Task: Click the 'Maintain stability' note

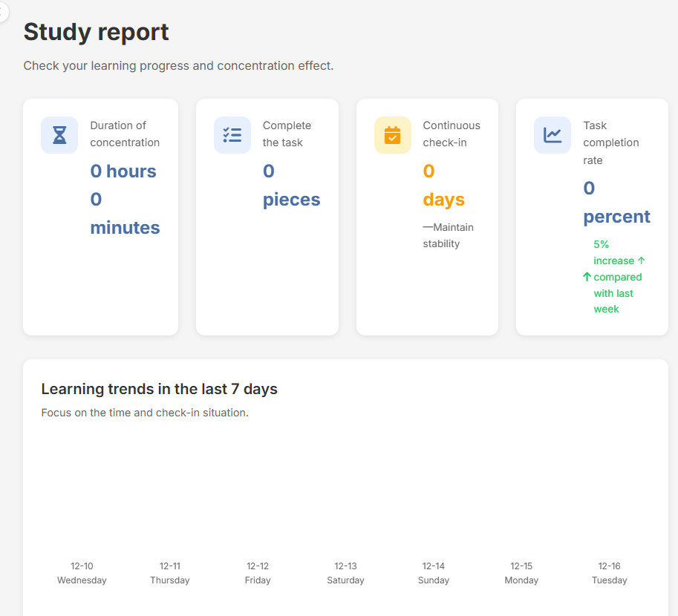Action: click(x=448, y=235)
